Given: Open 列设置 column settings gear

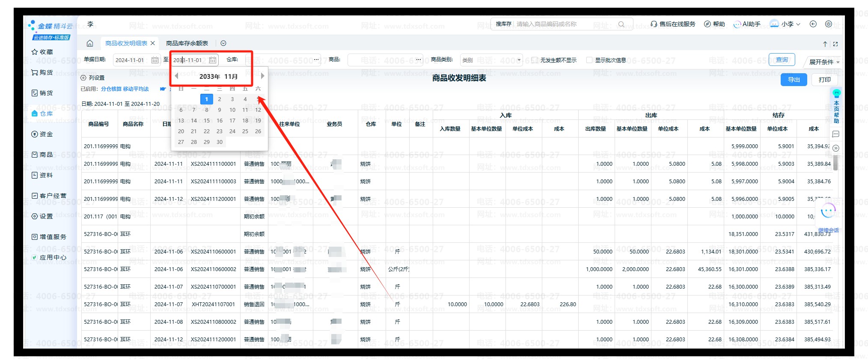Looking at the screenshot, I should 83,78.
